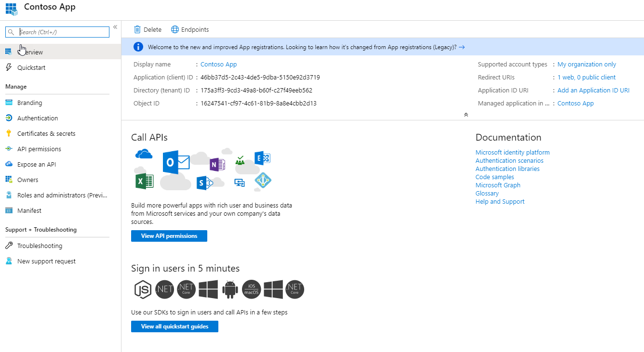Open Code samples documentation link
Viewport: 644px width, 352px height.
click(x=495, y=177)
